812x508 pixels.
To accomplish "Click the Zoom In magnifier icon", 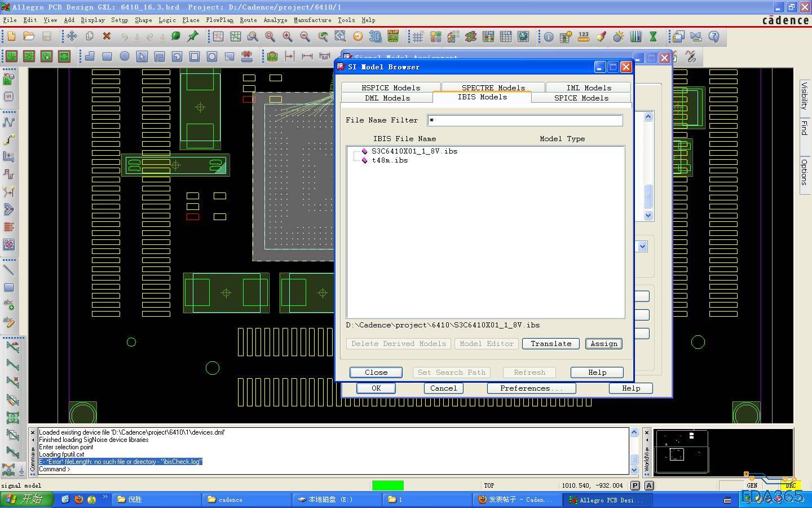I will coord(288,37).
